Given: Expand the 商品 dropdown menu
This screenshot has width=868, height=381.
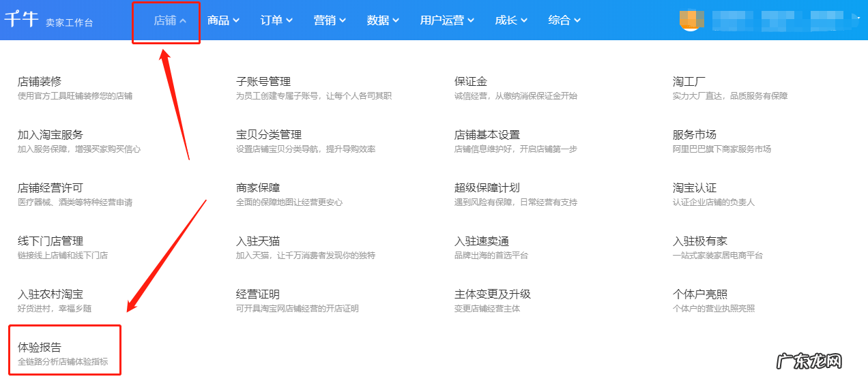Looking at the screenshot, I should coord(223,20).
